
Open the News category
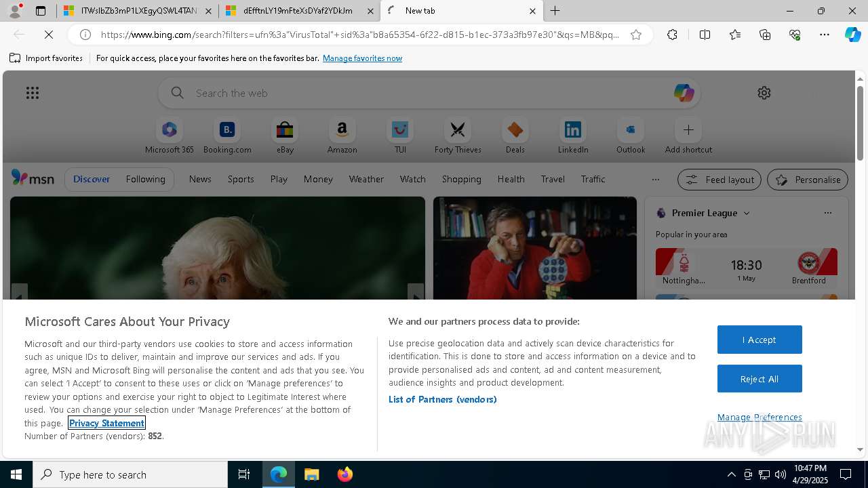click(200, 179)
